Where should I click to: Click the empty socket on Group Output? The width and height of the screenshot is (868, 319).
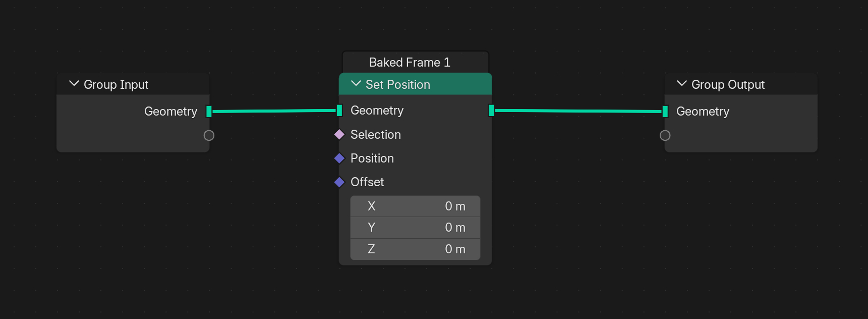(665, 135)
